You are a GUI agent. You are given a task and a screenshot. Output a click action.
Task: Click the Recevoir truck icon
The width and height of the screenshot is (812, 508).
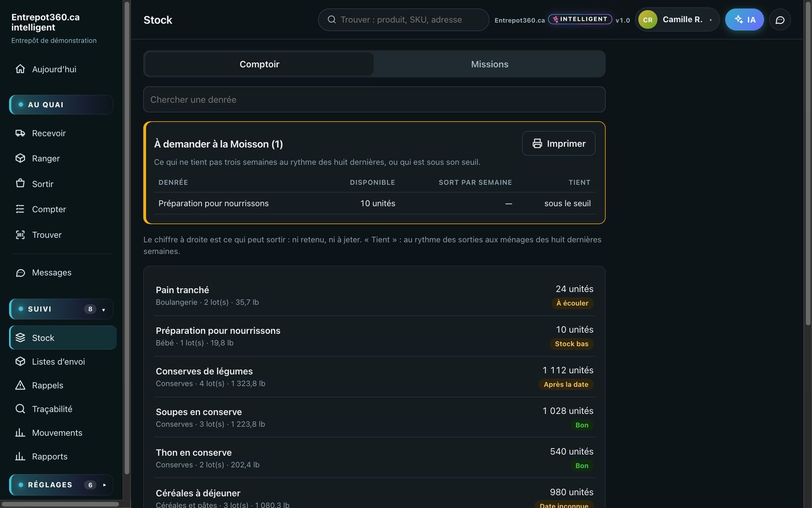click(x=20, y=133)
